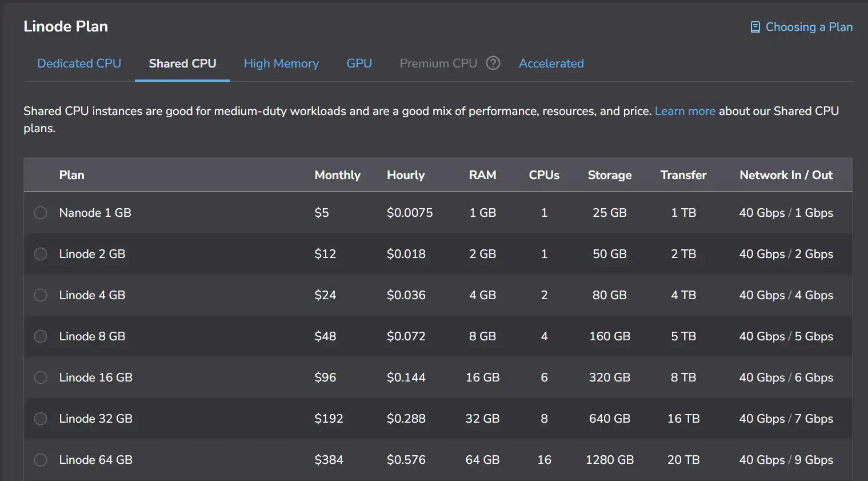Select the Linode 2 GB plan radio button
Screen dimensions: 868x481
pyautogui.click(x=41, y=254)
